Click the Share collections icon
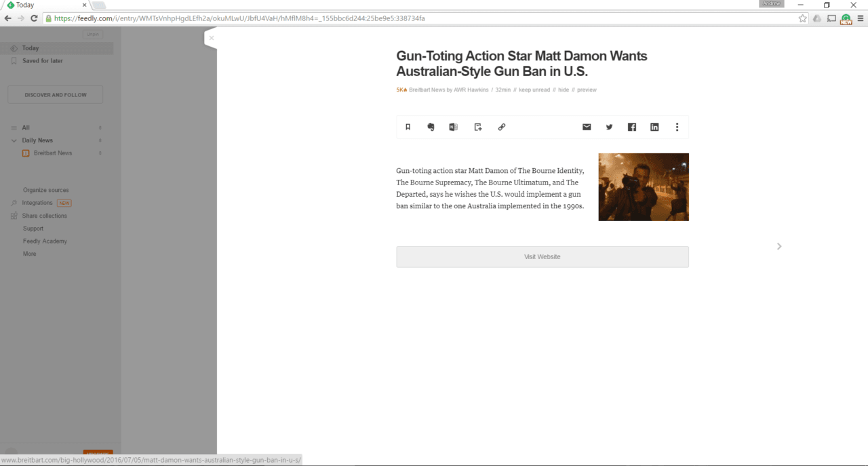Image resolution: width=868 pixels, height=466 pixels. [14, 216]
